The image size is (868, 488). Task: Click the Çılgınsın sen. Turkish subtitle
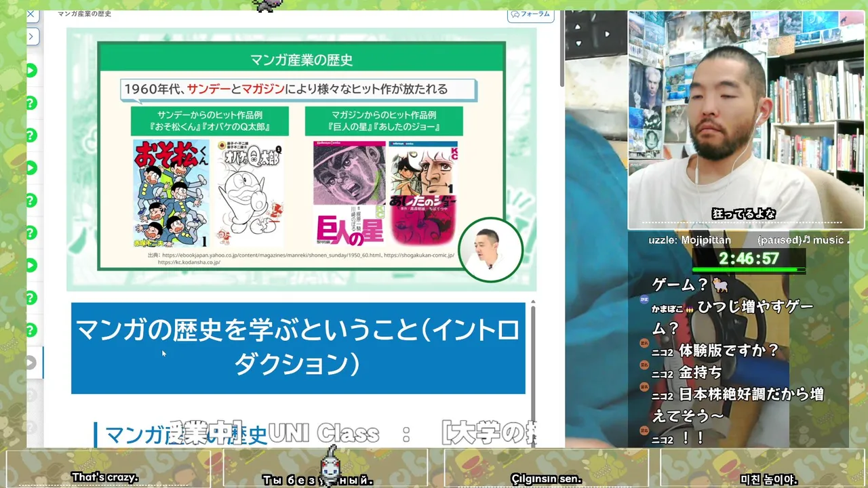click(546, 479)
